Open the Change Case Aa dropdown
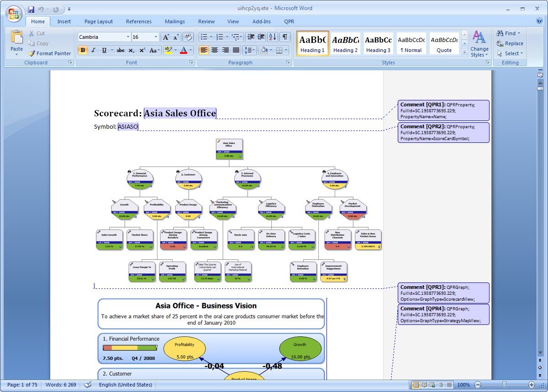548x392 pixels. (x=155, y=50)
